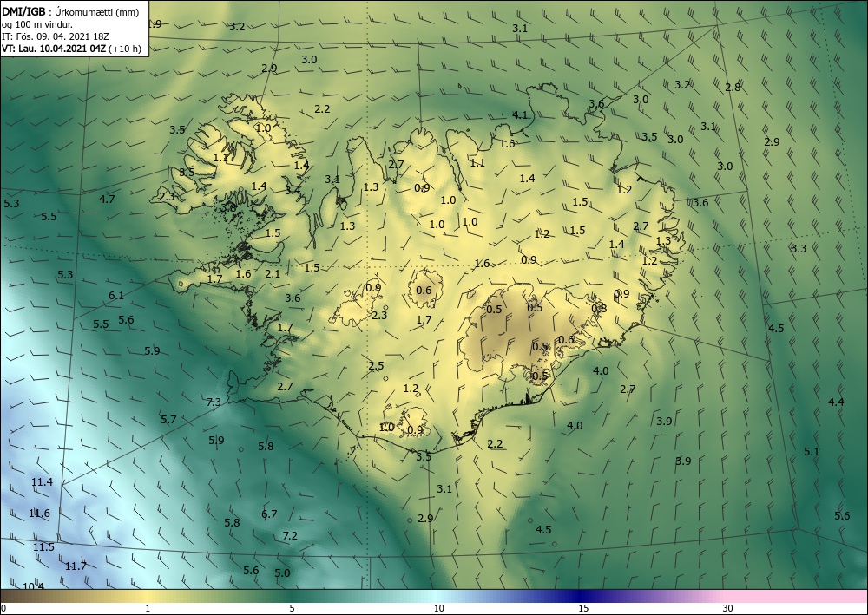Click the map value 4.7
The image size is (868, 615).
[x=107, y=199]
